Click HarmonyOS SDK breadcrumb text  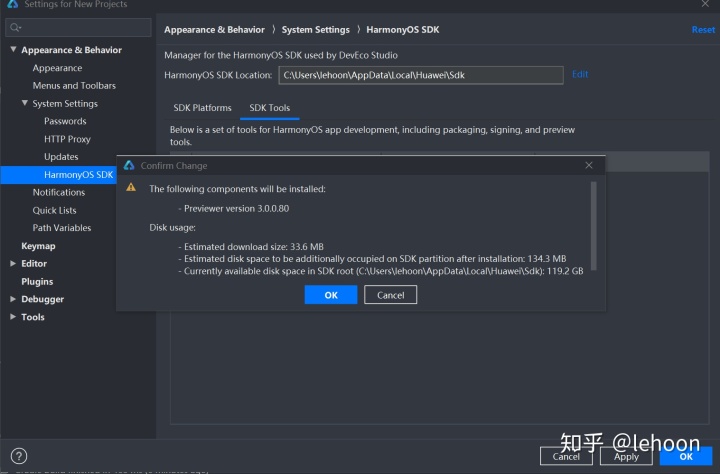coord(403,30)
